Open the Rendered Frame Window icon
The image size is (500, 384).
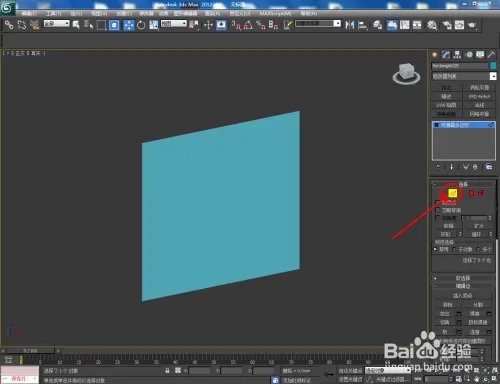459,25
